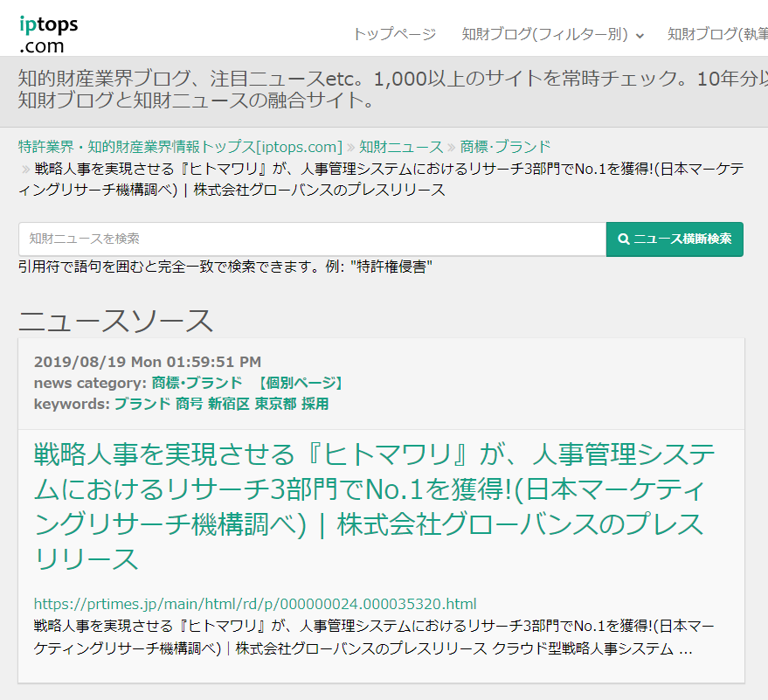Click the 引用符で語句を囲むと search hint text

tap(225, 267)
